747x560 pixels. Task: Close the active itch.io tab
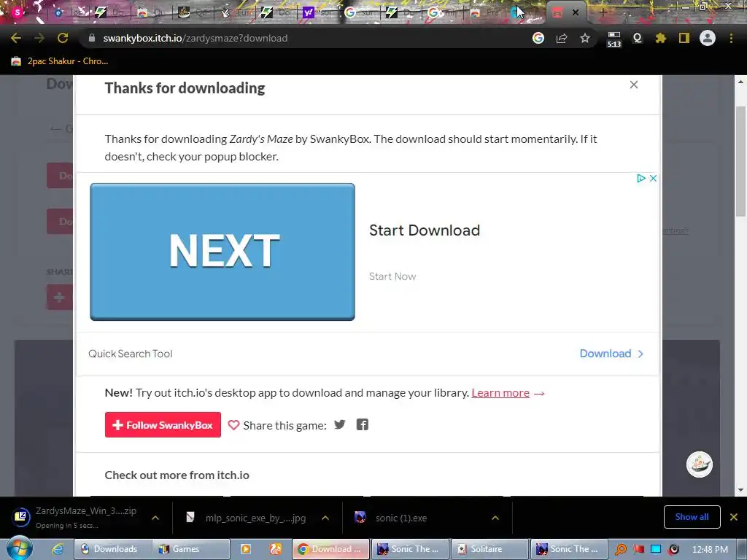pyautogui.click(x=576, y=12)
